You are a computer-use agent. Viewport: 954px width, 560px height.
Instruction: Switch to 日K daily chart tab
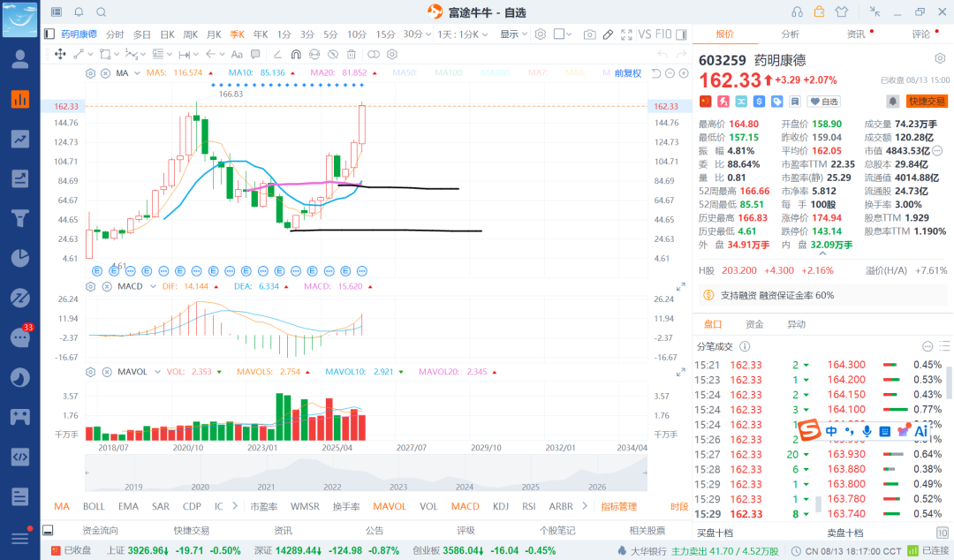pos(167,34)
